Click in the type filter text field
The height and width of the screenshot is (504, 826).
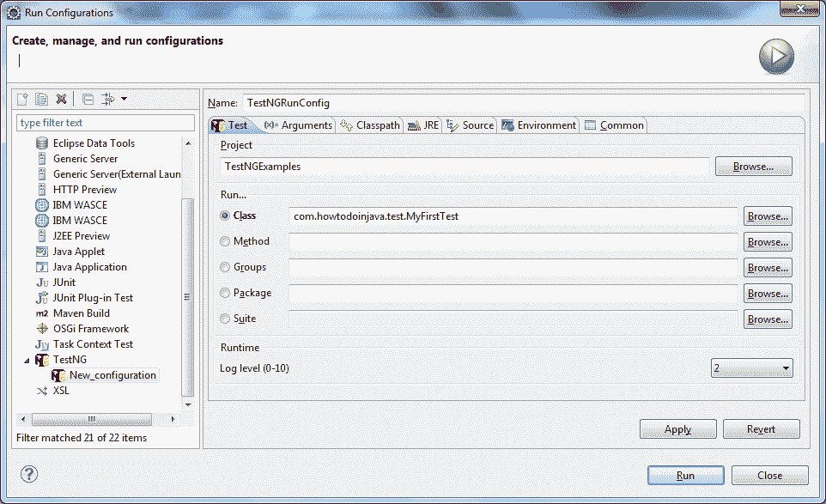point(106,123)
